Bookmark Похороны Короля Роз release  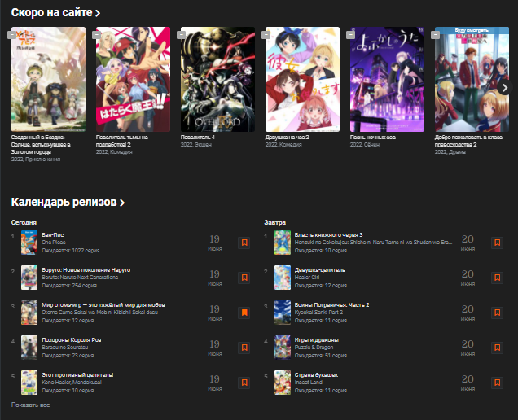[x=244, y=348]
